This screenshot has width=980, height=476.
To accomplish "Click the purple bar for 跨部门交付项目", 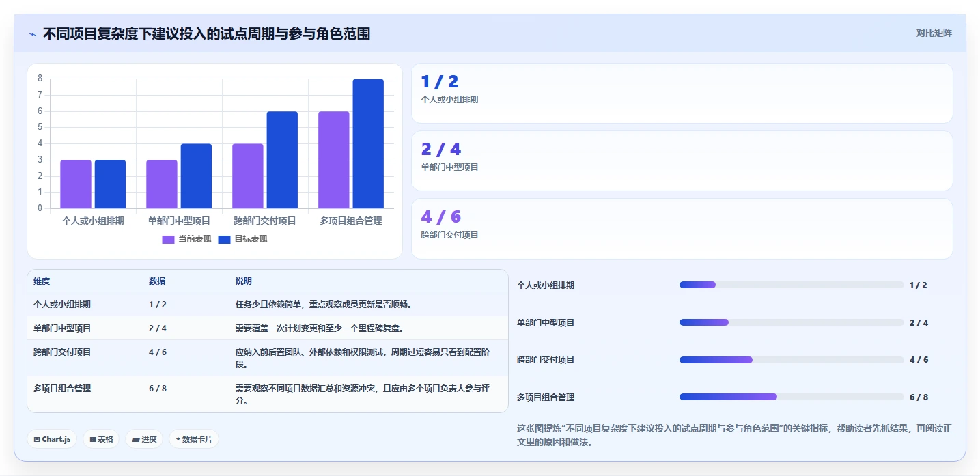I will click(x=248, y=176).
